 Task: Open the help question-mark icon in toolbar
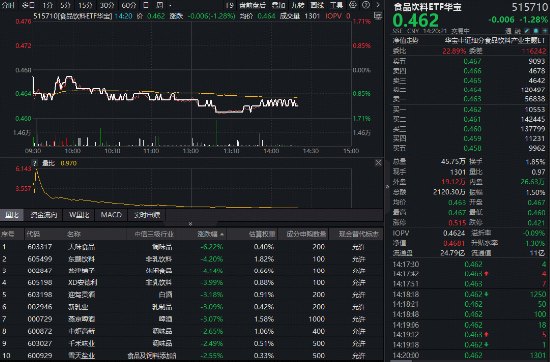365,5
